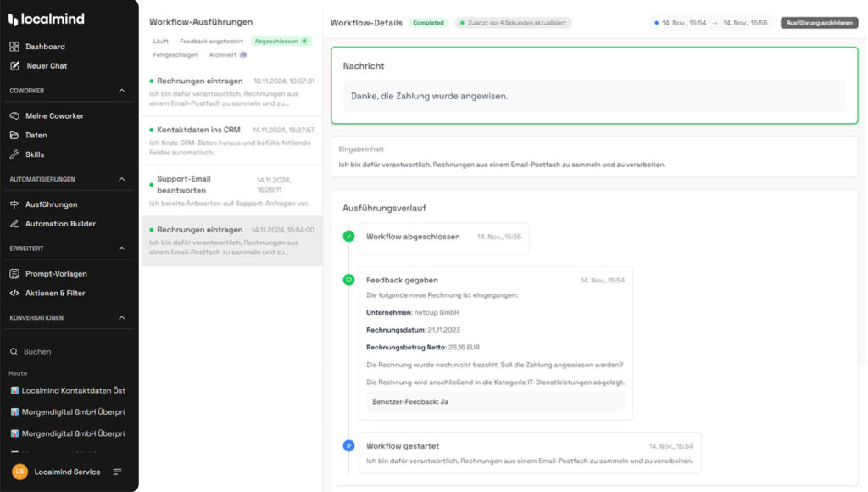868x492 pixels.
Task: Click the Neuer Chat pencil icon
Action: tap(14, 66)
